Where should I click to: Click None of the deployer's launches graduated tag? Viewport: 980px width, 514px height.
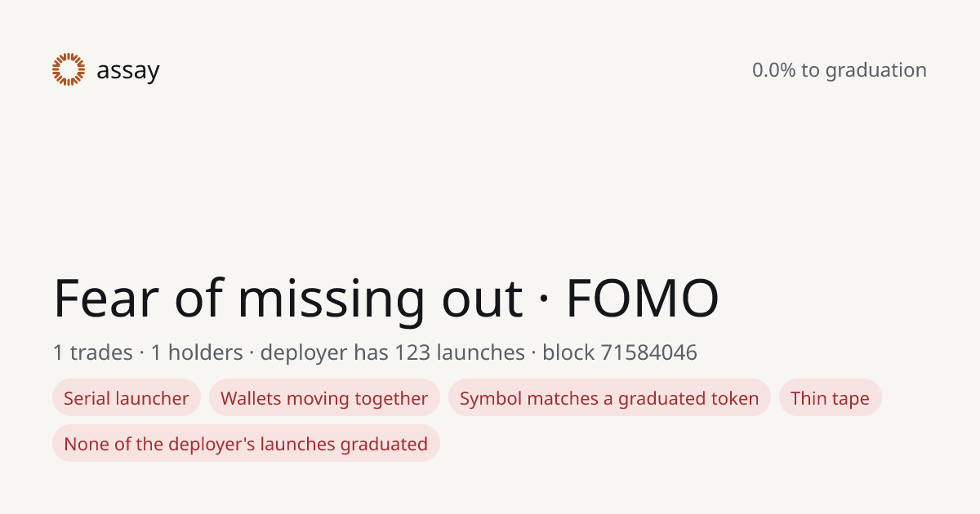click(246, 444)
